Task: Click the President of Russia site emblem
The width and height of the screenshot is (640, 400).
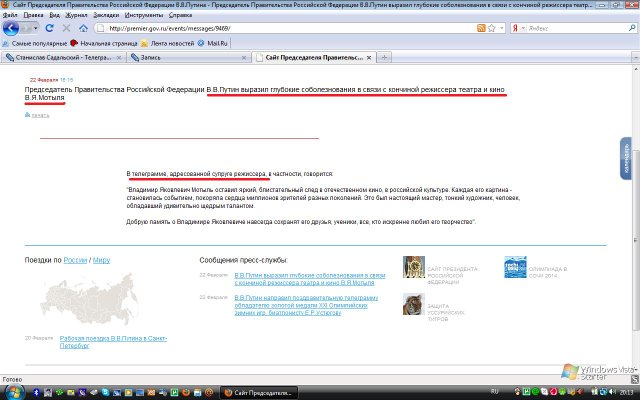Action: (x=413, y=266)
